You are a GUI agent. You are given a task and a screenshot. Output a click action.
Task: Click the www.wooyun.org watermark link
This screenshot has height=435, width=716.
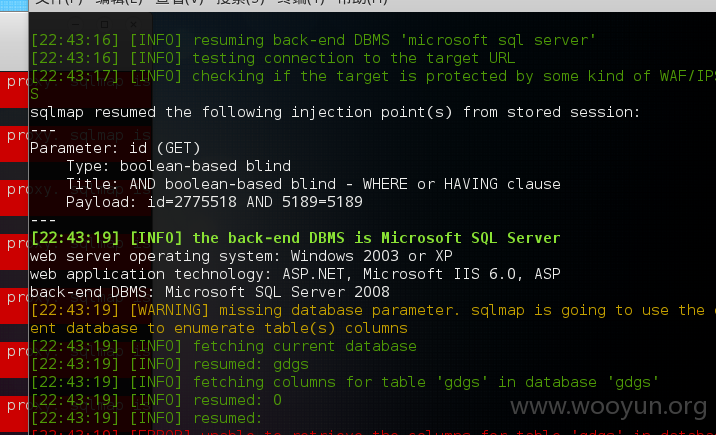(x=608, y=406)
